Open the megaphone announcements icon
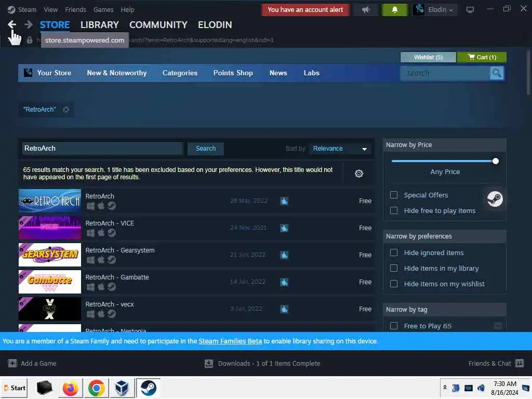 pos(365,10)
